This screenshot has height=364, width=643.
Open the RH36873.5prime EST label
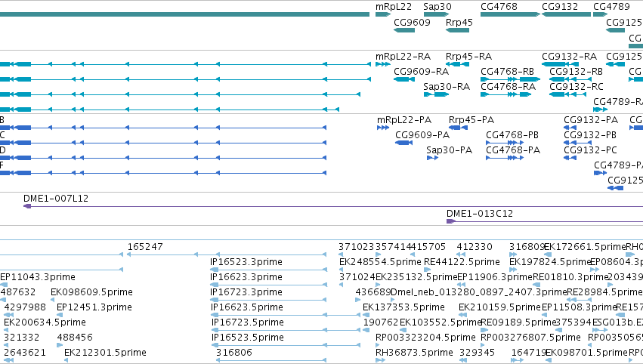pos(414,353)
